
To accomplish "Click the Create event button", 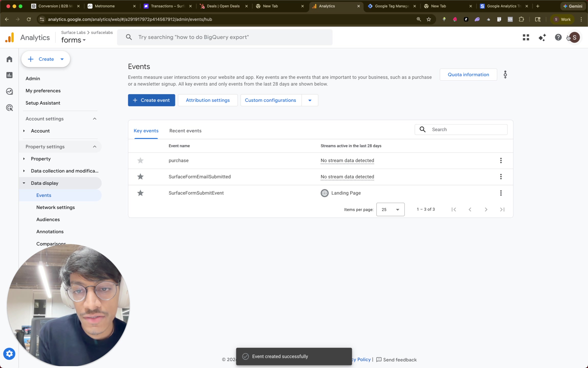I will click(151, 100).
